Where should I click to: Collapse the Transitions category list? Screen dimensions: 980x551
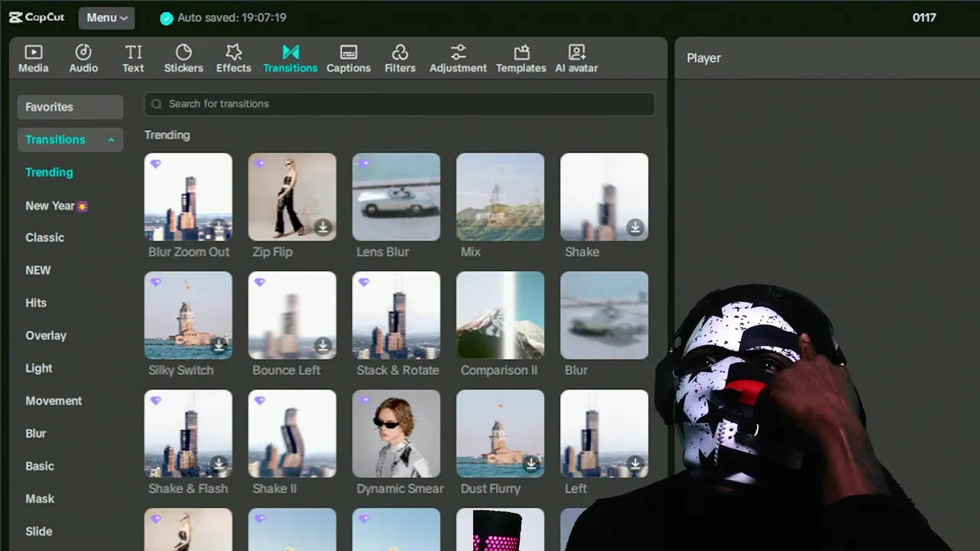111,140
